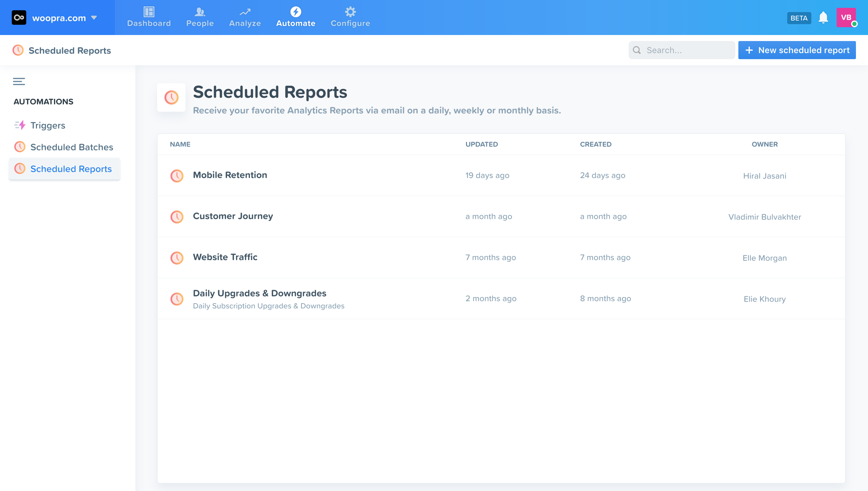Expand the woopra.com project dropdown
This screenshot has height=491, width=868.
[94, 18]
